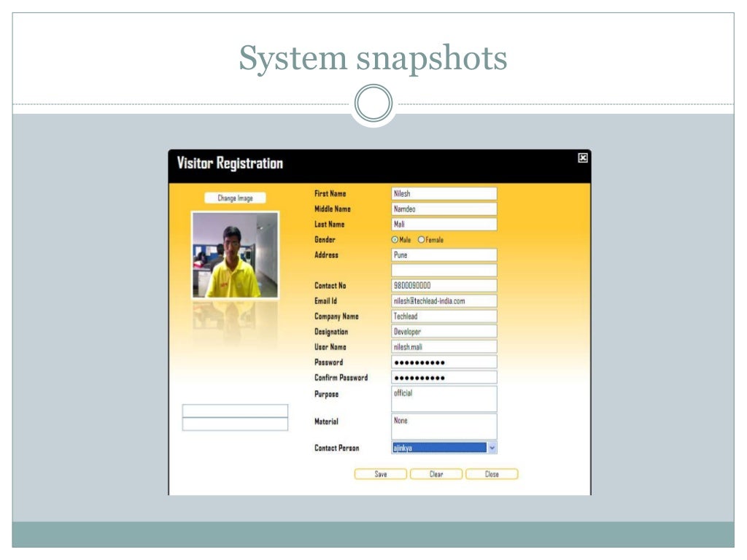Click the Material text area containing None
This screenshot has height=560, width=747.
444,426
